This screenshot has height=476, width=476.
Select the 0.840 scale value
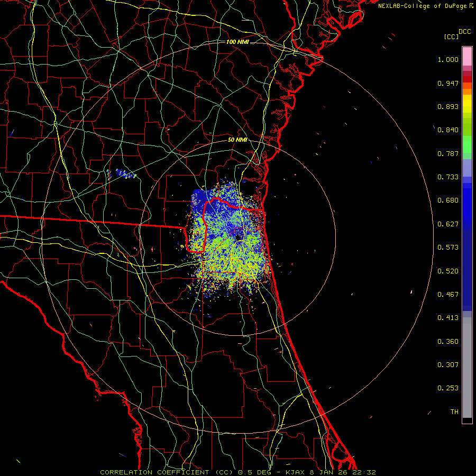click(448, 130)
